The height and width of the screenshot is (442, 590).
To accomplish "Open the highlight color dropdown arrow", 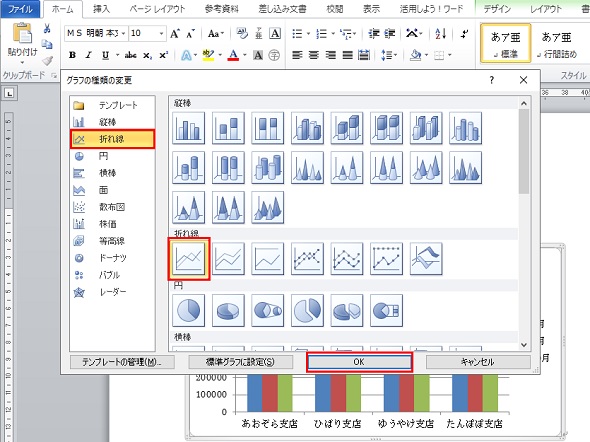I will click(x=220, y=55).
